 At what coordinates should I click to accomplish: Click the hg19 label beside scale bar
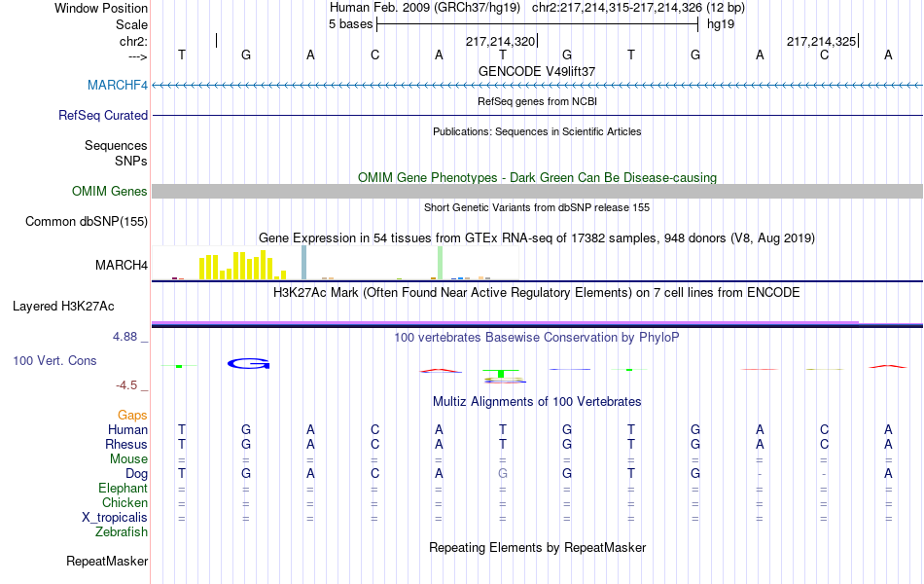click(721, 24)
